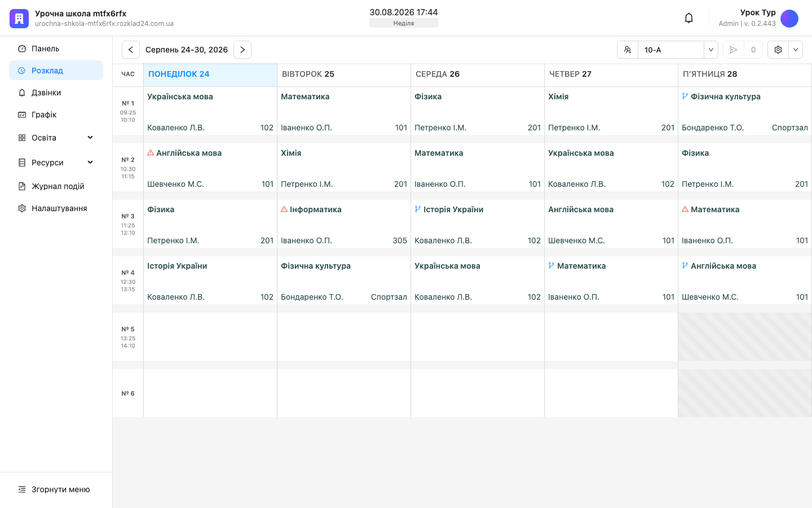812x508 pixels.
Task: Open Налаштування in the sidebar
Action: point(56,208)
